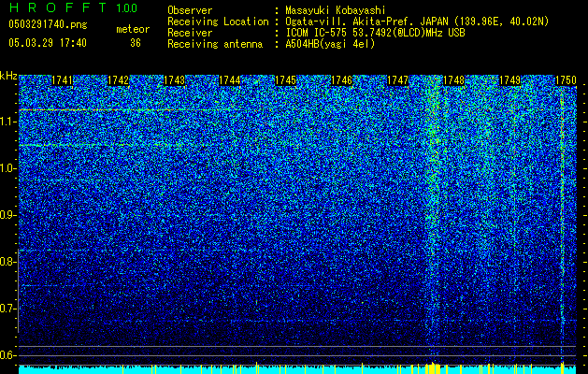Select the filename 0503291740.png
The width and height of the screenshot is (588, 374).
click(48, 24)
